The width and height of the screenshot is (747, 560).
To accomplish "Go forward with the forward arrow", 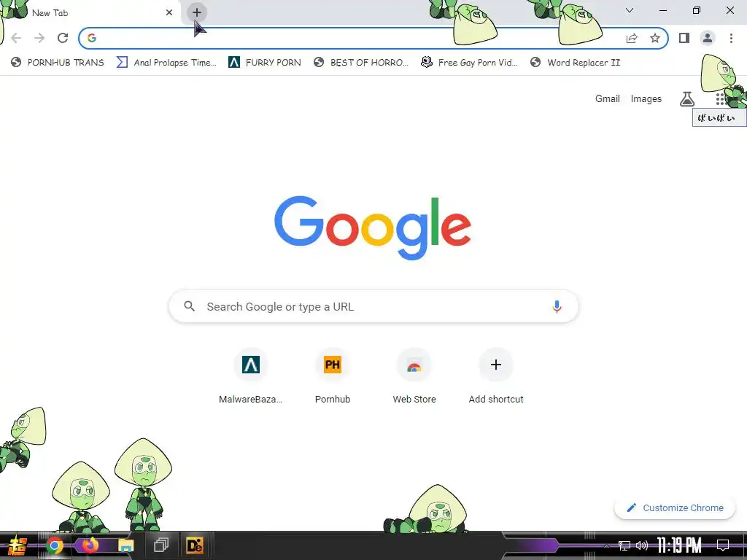I will pos(39,38).
